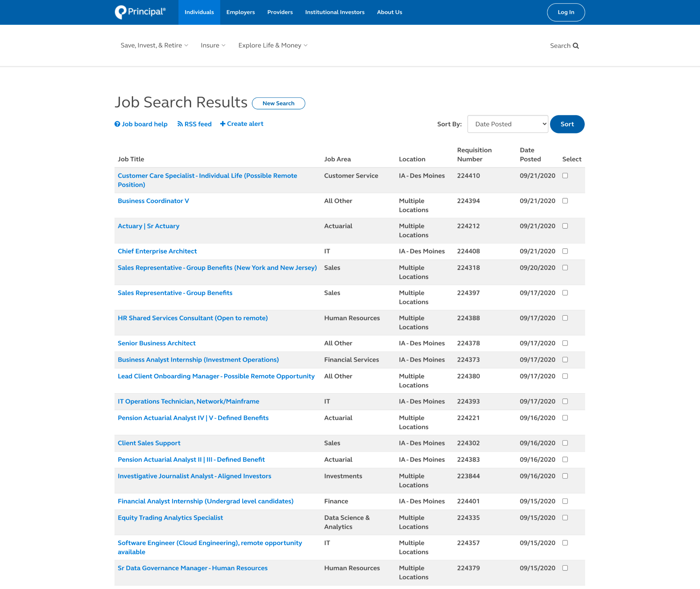700x589 pixels.
Task: Open the Actuary | Sr Actuary job link
Action: tap(149, 226)
